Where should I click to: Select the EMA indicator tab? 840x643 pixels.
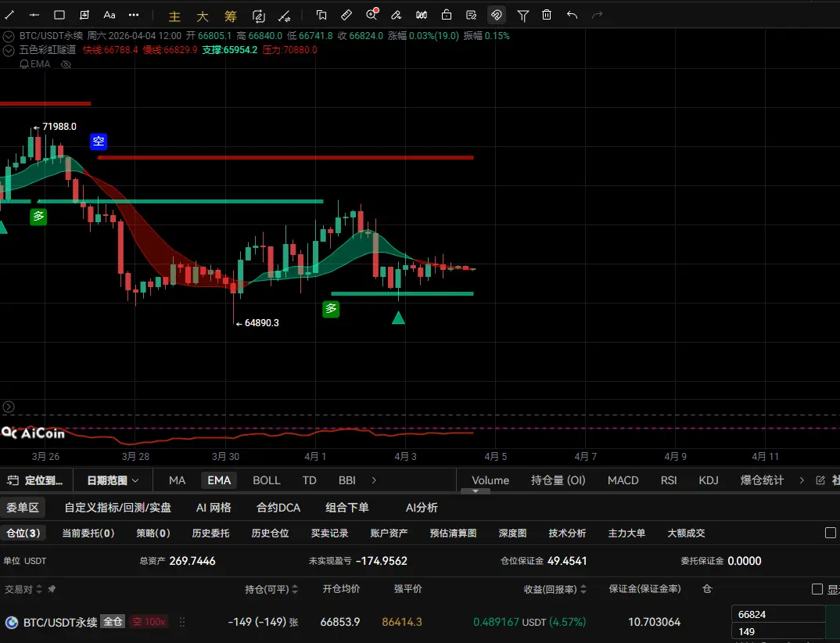click(219, 480)
